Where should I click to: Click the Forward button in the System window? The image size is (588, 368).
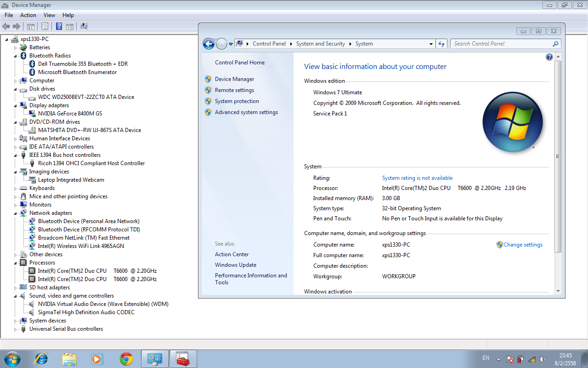221,44
